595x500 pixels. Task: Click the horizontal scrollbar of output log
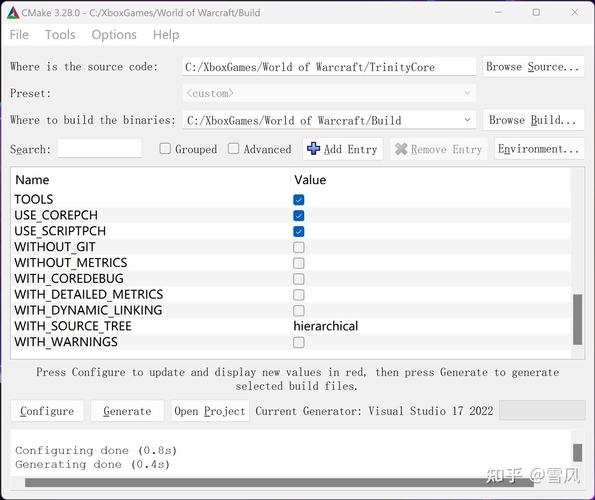[279, 482]
